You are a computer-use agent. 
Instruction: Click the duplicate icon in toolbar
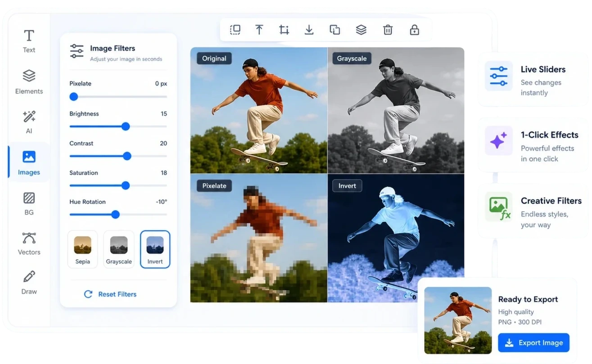[335, 30]
